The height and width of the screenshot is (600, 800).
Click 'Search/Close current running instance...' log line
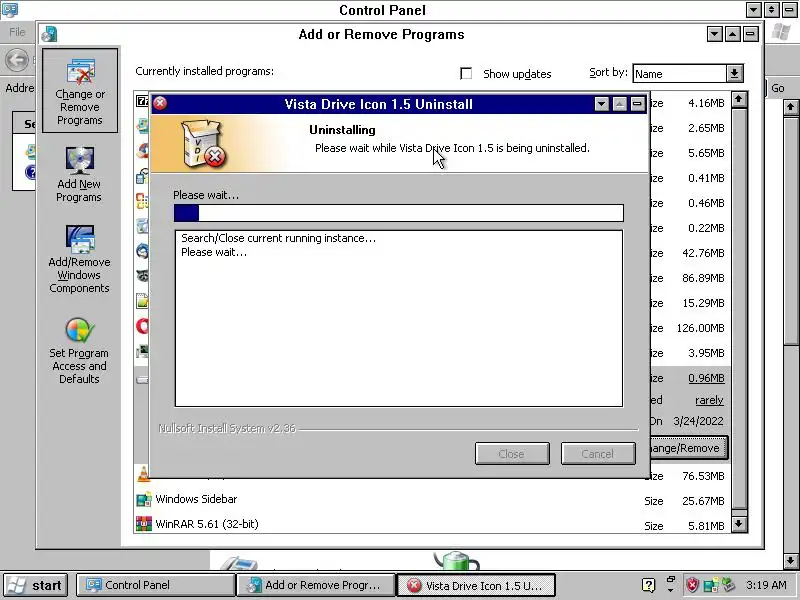pyautogui.click(x=279, y=238)
